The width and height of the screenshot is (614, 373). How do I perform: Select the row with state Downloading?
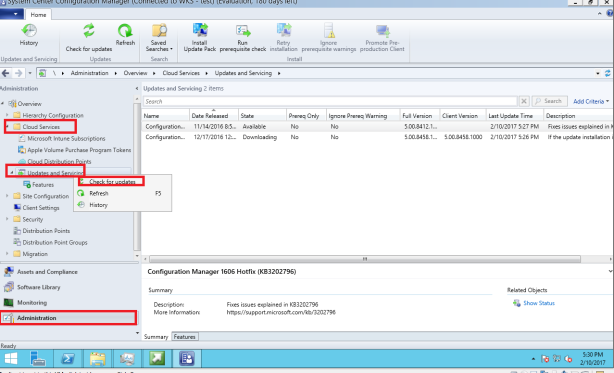377,137
